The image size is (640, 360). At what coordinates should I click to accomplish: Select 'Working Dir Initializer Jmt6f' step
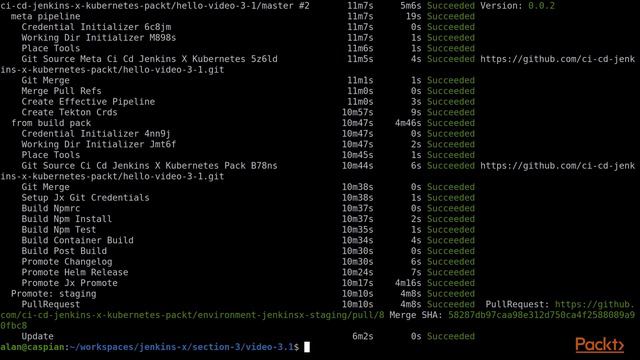99,144
